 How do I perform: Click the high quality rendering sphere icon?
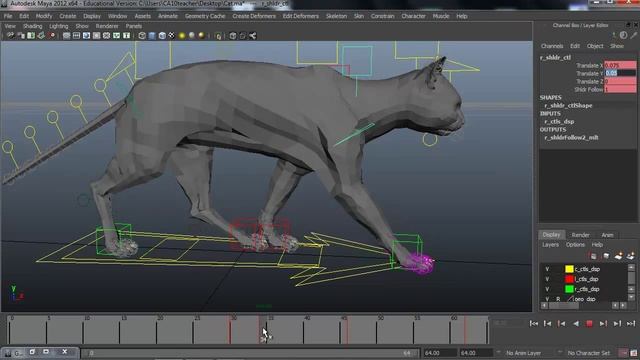202,36
